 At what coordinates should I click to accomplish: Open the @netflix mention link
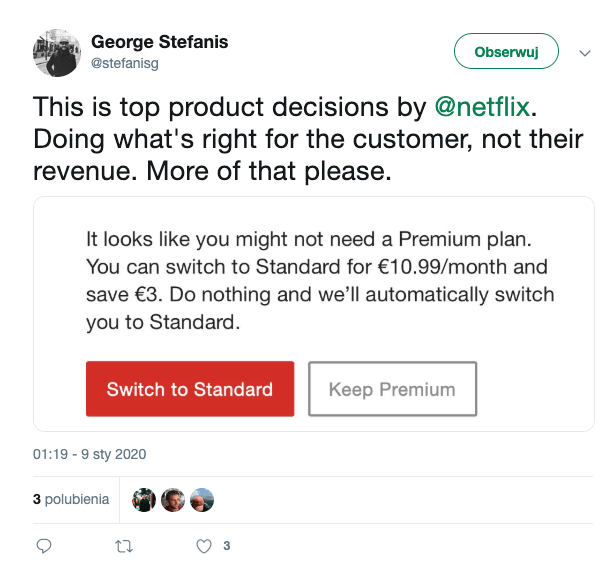(482, 107)
